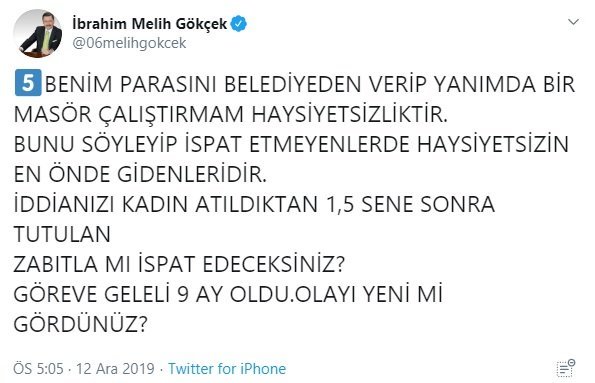Click the blue verified checkmark badge
This screenshot has width=595, height=383.
coord(239,24)
